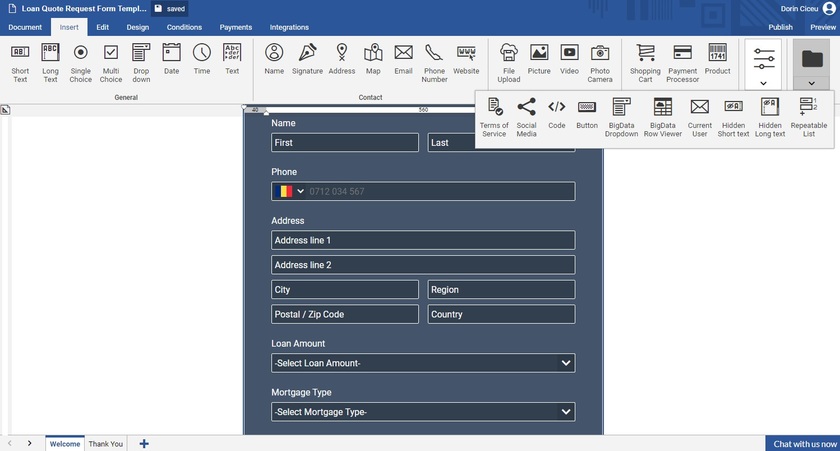Insert a Signature field

coord(307,60)
